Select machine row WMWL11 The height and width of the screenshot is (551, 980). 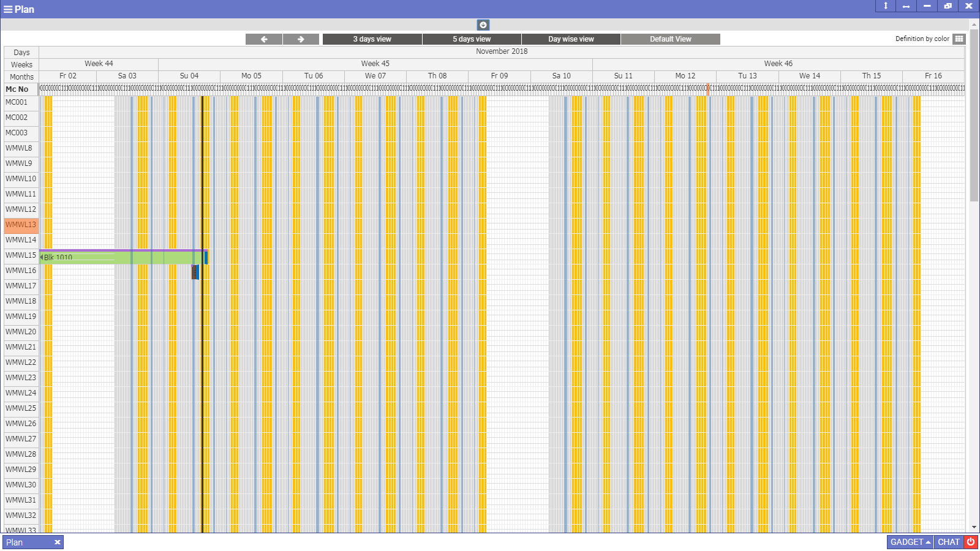click(x=21, y=194)
